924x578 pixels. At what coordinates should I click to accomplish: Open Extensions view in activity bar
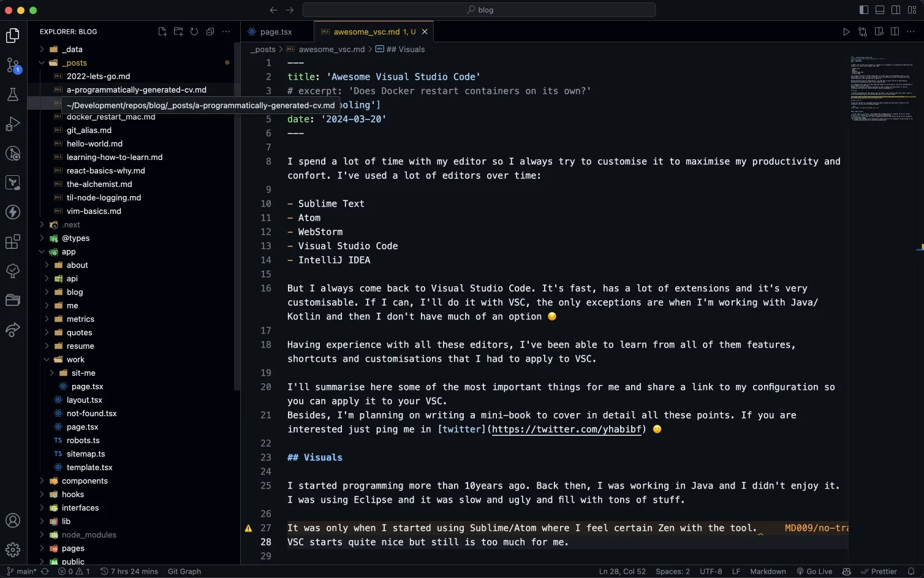click(x=13, y=241)
